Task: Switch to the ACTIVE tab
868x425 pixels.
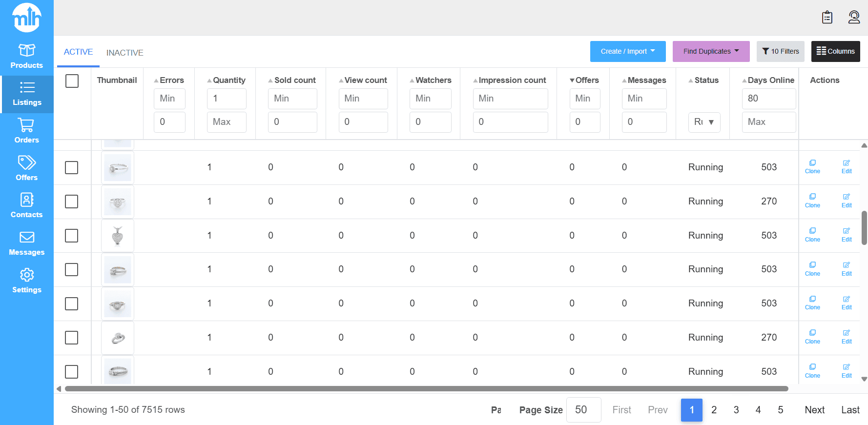Action: [78, 52]
